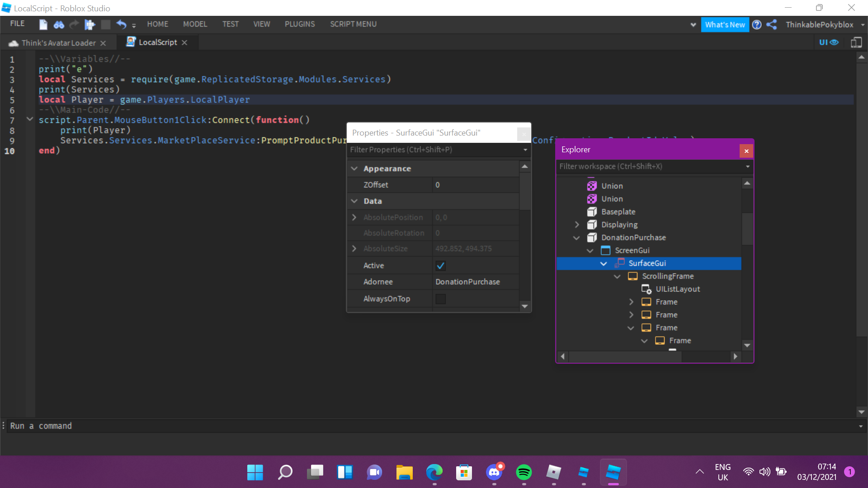Viewport: 868px width, 488px height.
Task: Collapse the Appearance properties section
Action: coord(354,169)
